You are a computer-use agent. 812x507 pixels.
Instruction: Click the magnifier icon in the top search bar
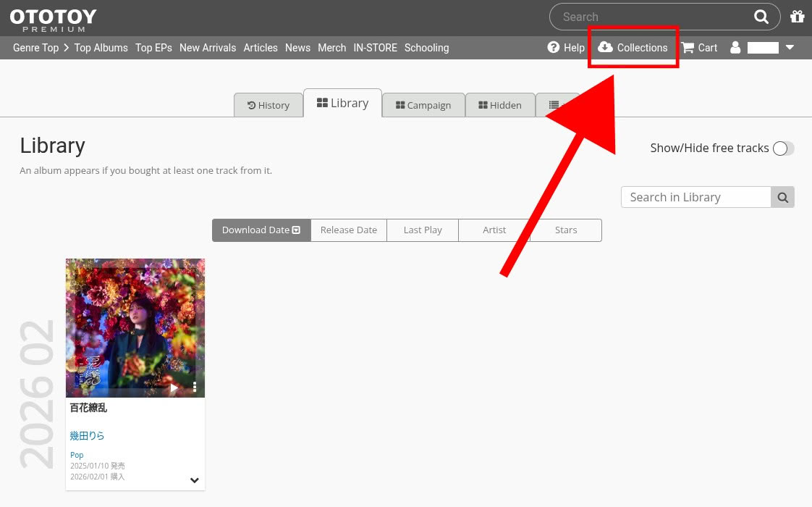pos(761,17)
